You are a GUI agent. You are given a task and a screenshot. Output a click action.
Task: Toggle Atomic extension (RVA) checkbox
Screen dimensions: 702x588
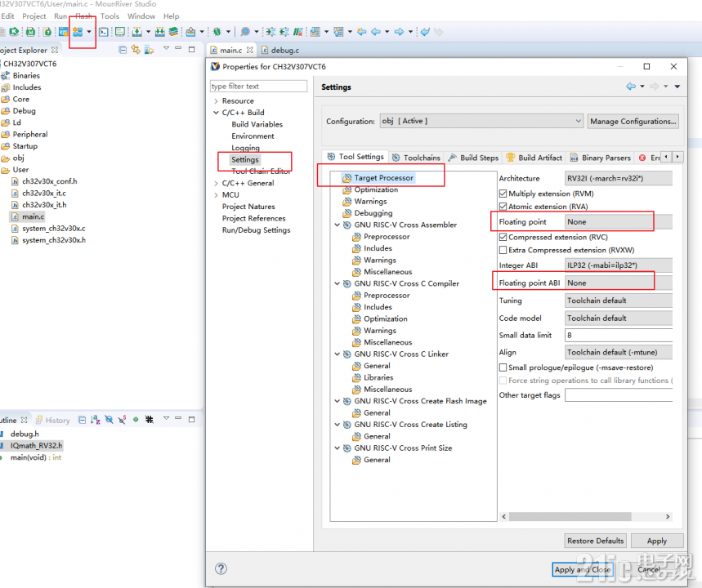point(503,207)
